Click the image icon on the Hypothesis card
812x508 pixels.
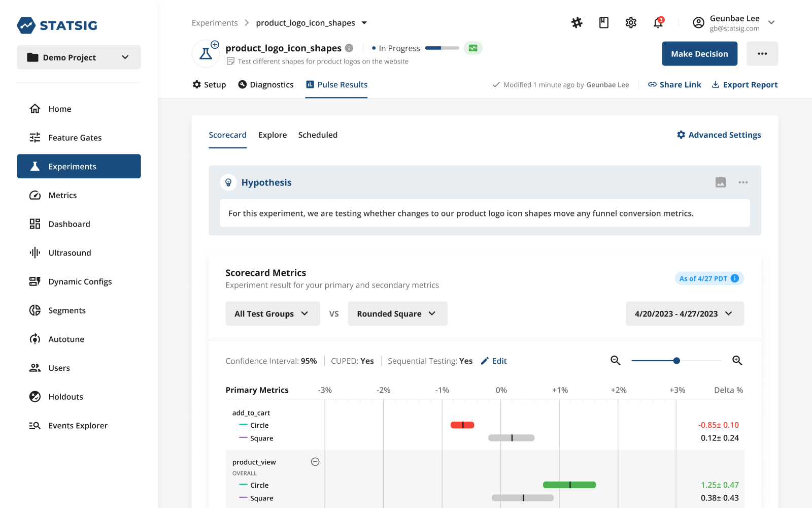point(720,182)
